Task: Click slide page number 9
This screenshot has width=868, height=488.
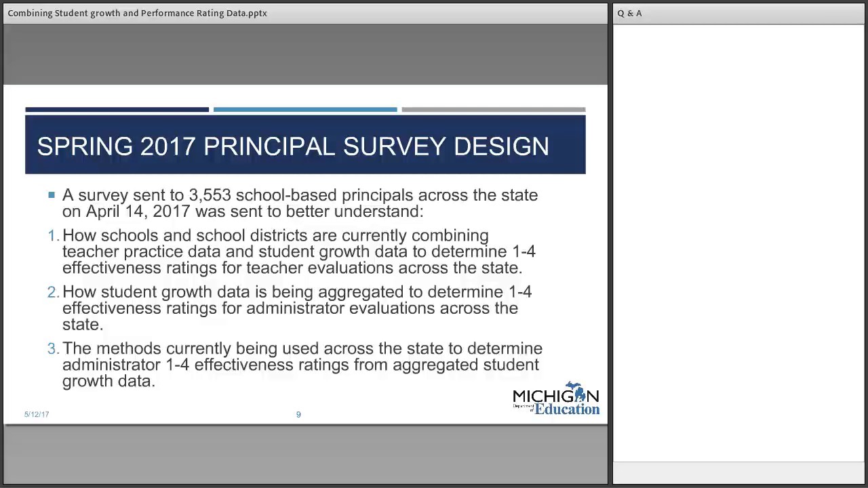Action: [298, 414]
